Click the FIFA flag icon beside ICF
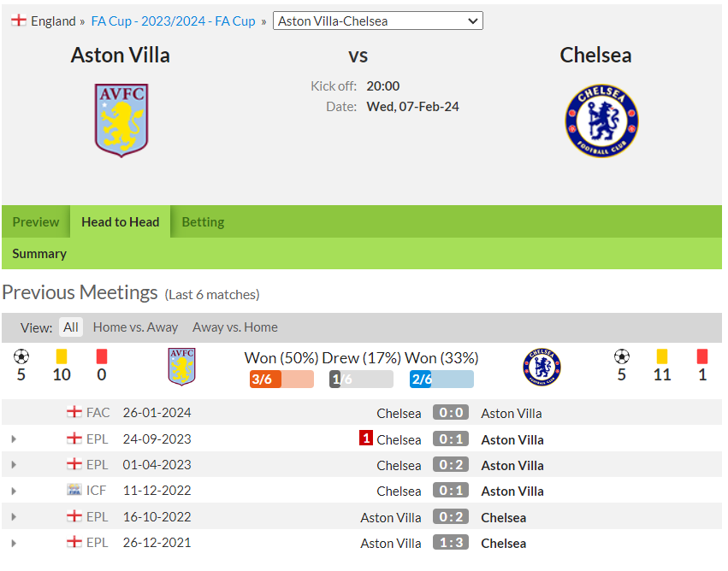The image size is (728, 571). (74, 490)
